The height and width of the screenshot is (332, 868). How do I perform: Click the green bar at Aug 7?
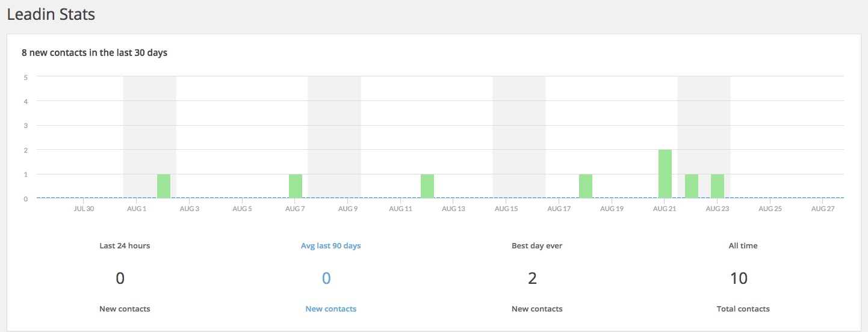296,186
